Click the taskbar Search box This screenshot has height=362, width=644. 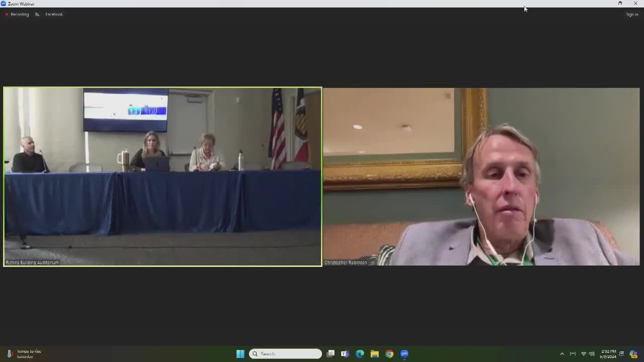(285, 354)
